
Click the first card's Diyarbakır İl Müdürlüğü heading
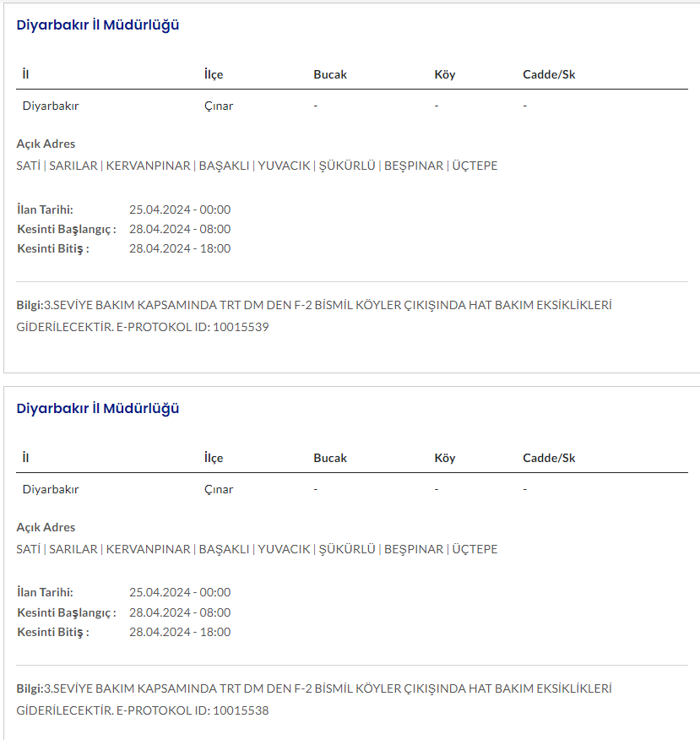(98, 25)
